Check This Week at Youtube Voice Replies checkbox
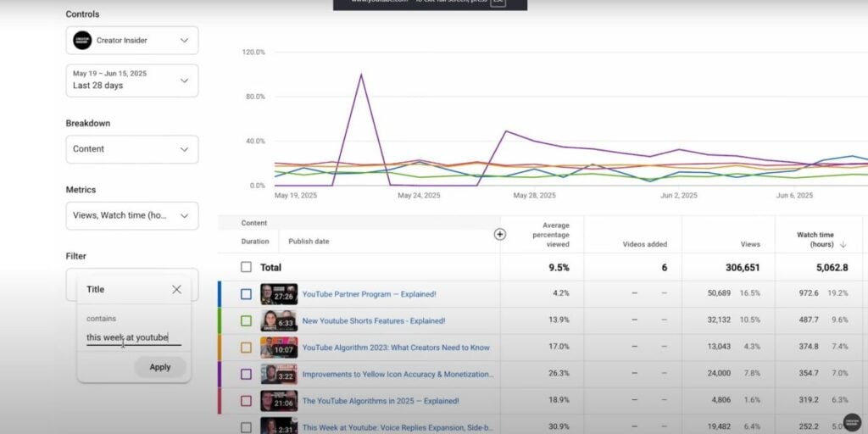868x434 pixels. point(246,427)
